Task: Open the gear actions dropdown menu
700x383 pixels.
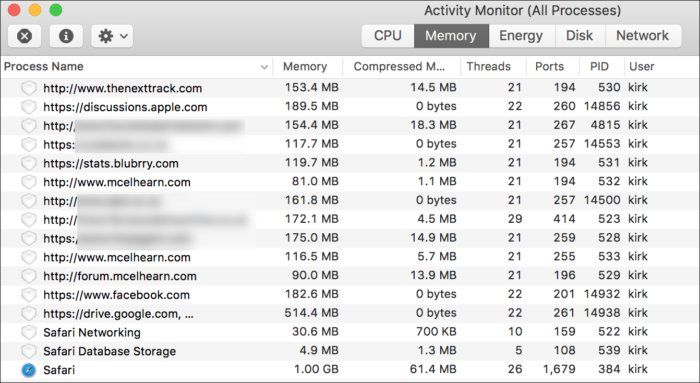Action: [112, 36]
